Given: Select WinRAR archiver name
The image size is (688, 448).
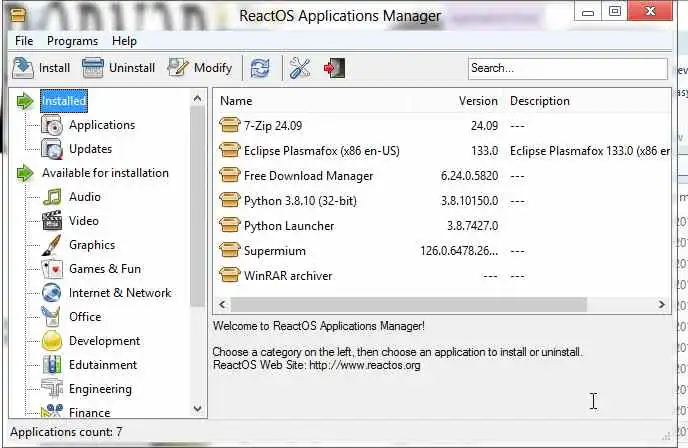Looking at the screenshot, I should (x=288, y=276).
